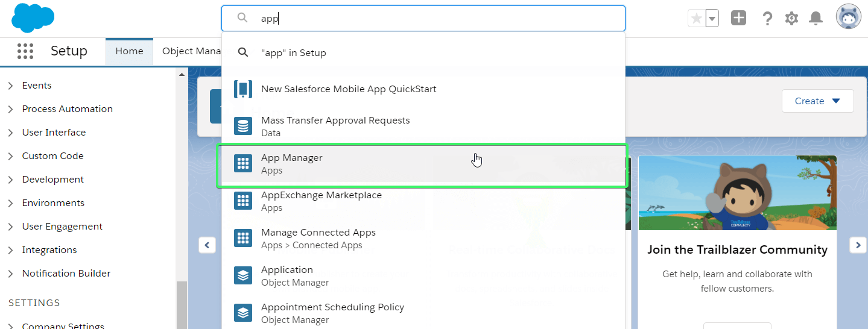This screenshot has width=868, height=329.
Task: Click the carousel previous arrow
Action: pyautogui.click(x=207, y=245)
